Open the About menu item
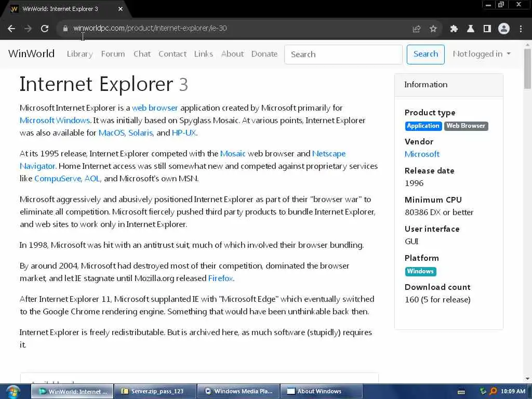The image size is (532, 399). point(232,54)
